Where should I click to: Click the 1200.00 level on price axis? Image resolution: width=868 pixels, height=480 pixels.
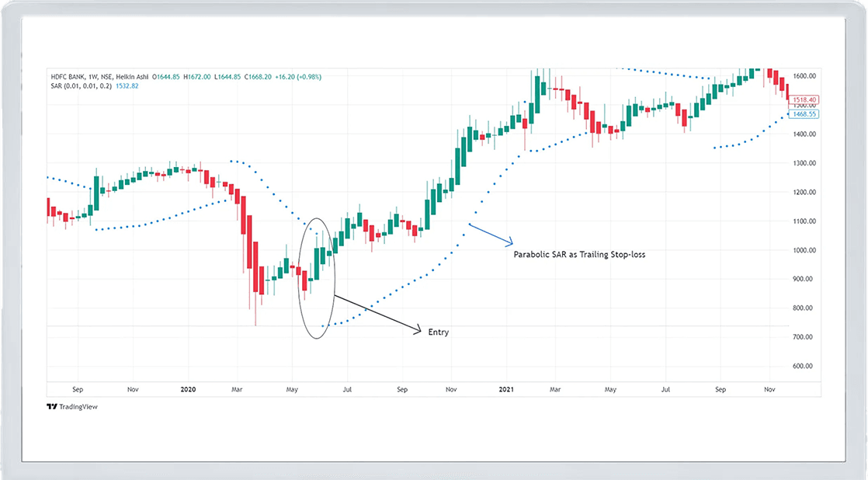804,192
